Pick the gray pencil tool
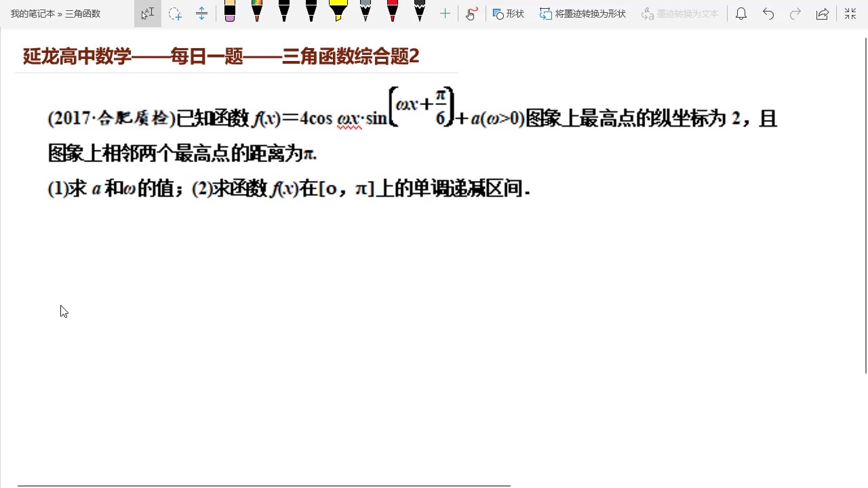Image resolution: width=868 pixels, height=488 pixels. (x=366, y=12)
